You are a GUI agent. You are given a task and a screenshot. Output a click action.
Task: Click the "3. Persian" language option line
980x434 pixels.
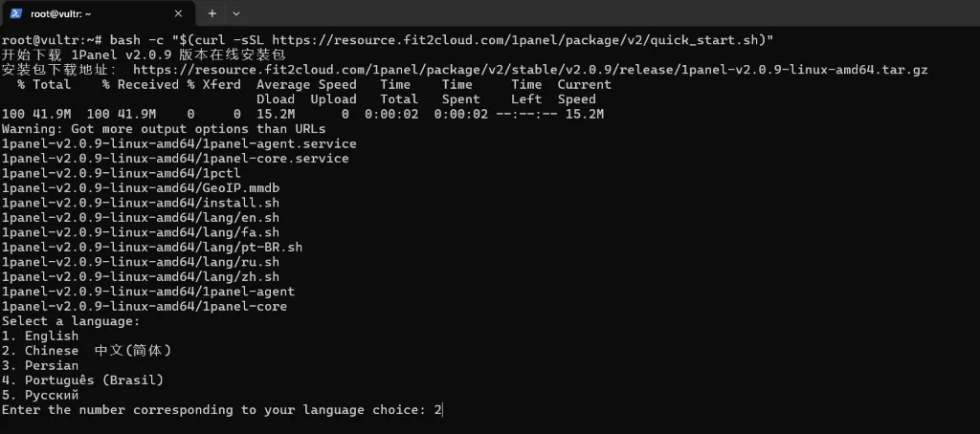tap(40, 365)
